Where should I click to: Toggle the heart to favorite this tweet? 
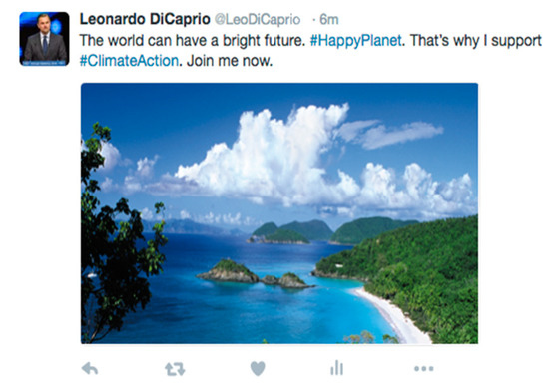[x=258, y=369]
